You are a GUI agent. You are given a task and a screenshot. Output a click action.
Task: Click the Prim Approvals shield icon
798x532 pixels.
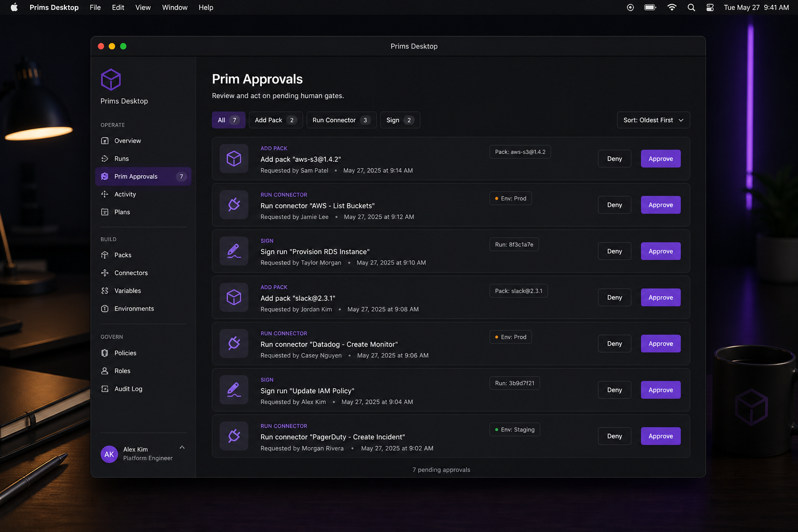[105, 177]
